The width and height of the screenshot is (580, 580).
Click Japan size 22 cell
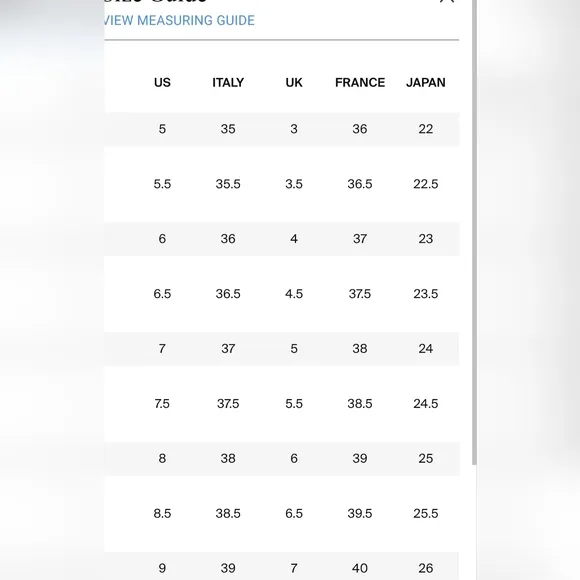coord(426,129)
